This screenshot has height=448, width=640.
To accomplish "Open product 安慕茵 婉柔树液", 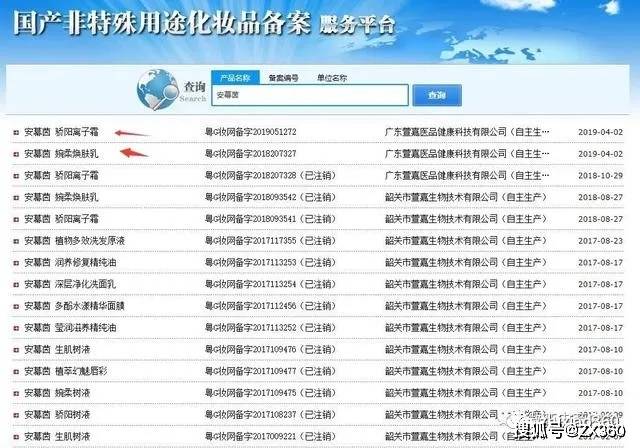I will click(x=57, y=393).
